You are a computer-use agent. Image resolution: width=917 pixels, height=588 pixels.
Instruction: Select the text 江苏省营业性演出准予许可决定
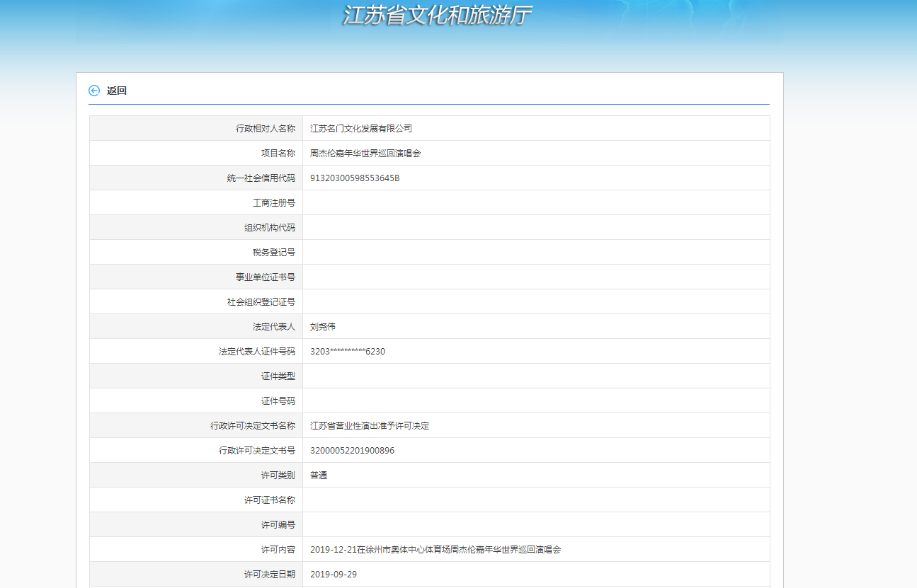[x=370, y=426]
